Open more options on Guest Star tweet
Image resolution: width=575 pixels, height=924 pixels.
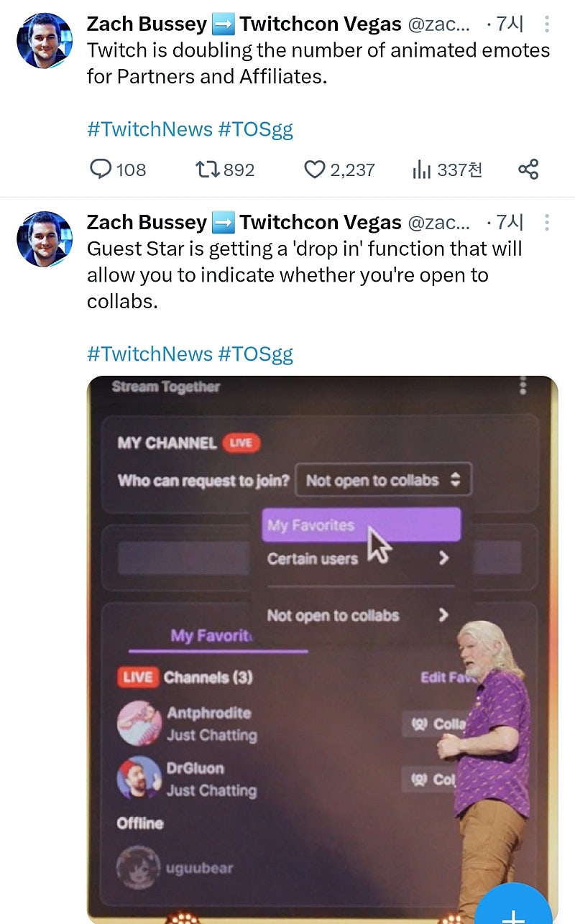pos(546,223)
